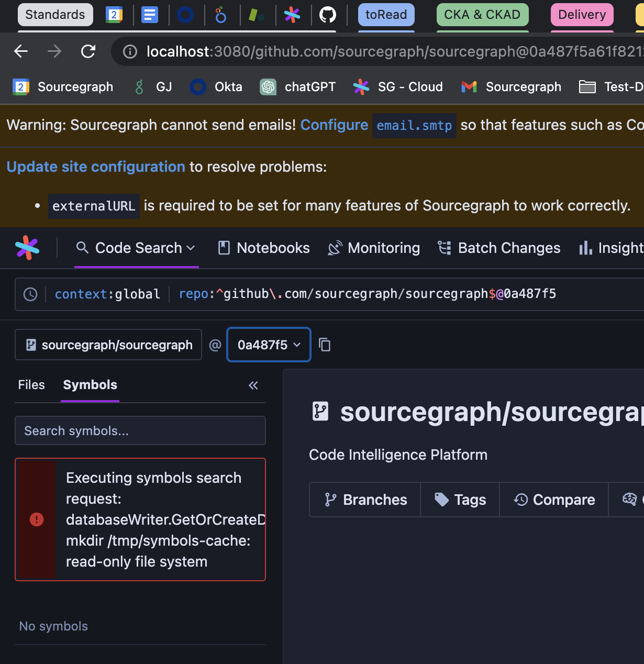Open the Compare view
Image resolution: width=644 pixels, height=664 pixels.
[x=554, y=500]
